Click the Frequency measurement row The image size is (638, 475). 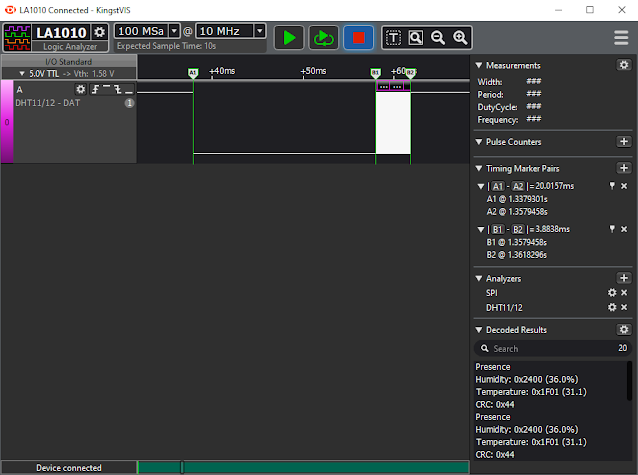pos(509,120)
